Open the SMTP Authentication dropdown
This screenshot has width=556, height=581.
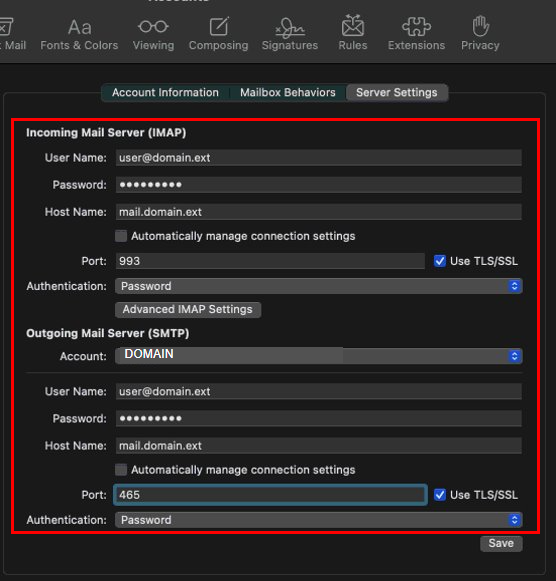[319, 520]
